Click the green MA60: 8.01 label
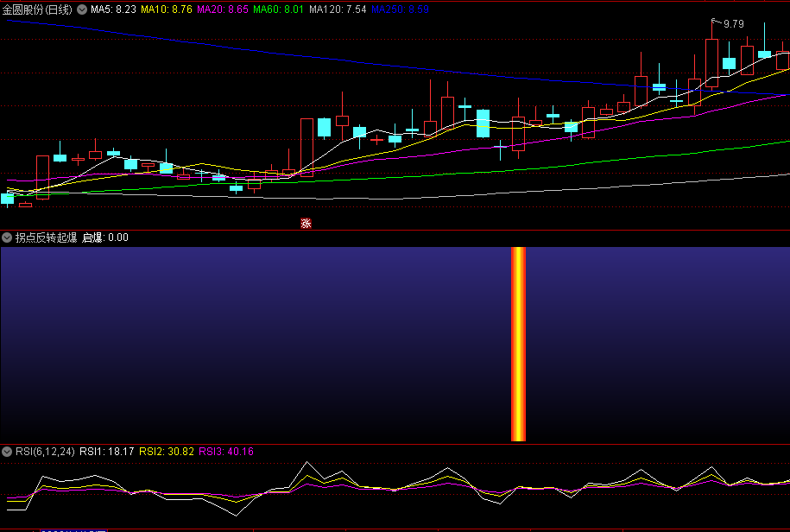 point(279,9)
